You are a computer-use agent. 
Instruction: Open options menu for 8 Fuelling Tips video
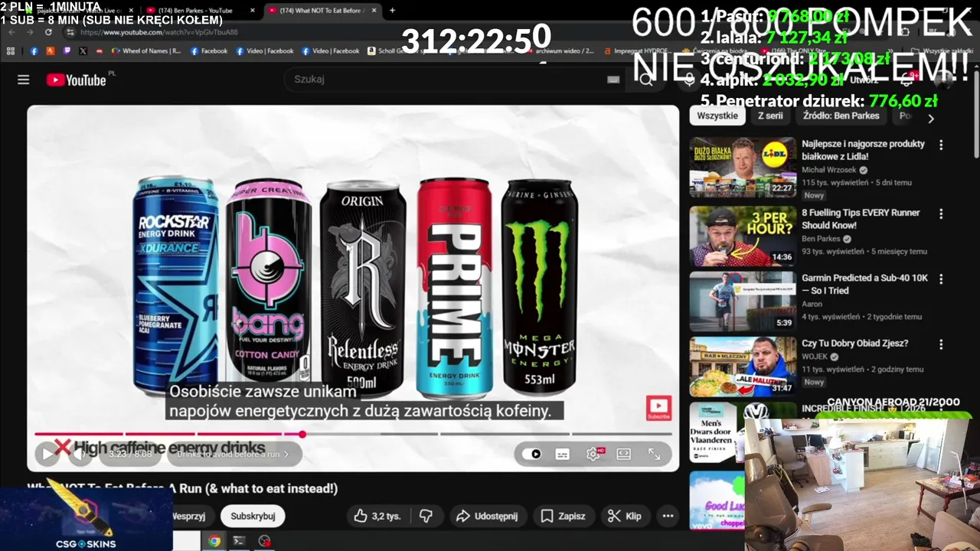tap(941, 214)
